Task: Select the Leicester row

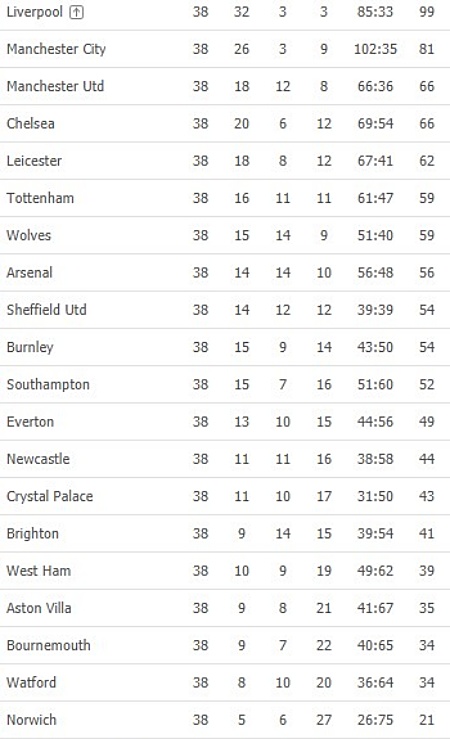Action: click(x=225, y=161)
